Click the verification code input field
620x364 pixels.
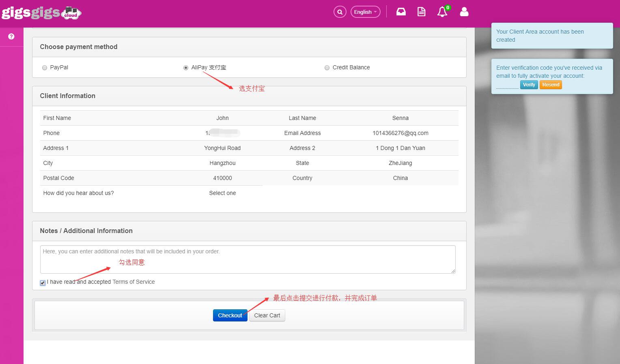pyautogui.click(x=507, y=85)
